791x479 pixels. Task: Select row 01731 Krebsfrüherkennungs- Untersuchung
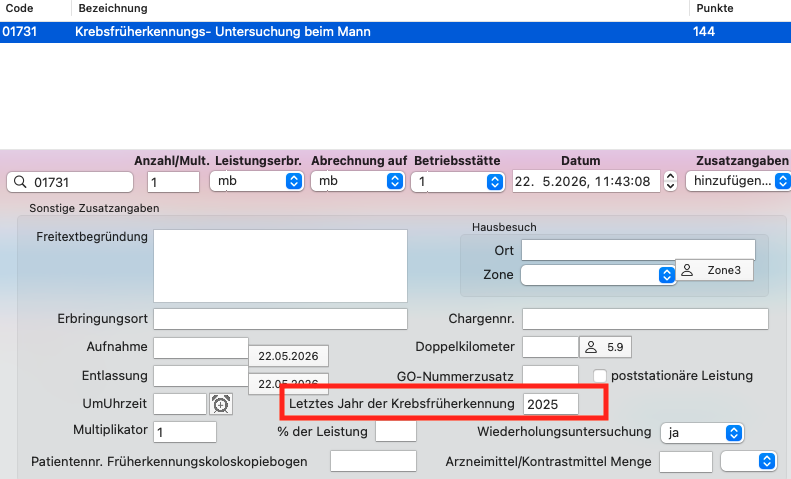click(x=396, y=32)
